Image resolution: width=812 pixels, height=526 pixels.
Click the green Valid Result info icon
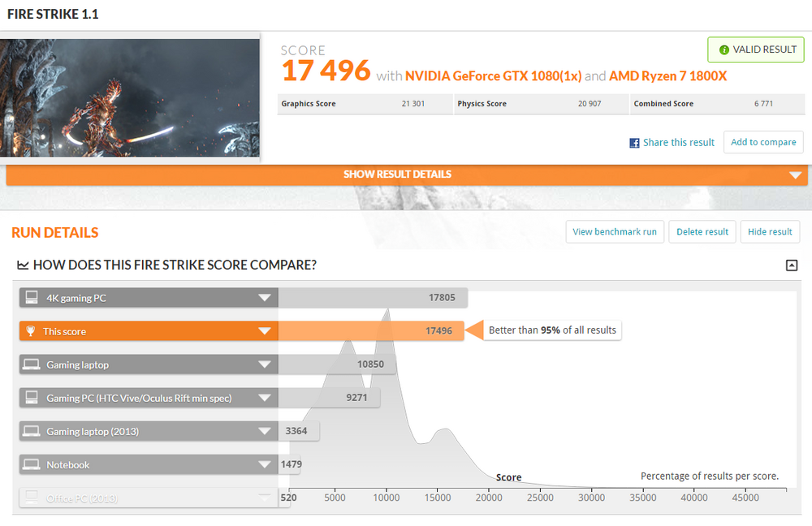pos(724,50)
